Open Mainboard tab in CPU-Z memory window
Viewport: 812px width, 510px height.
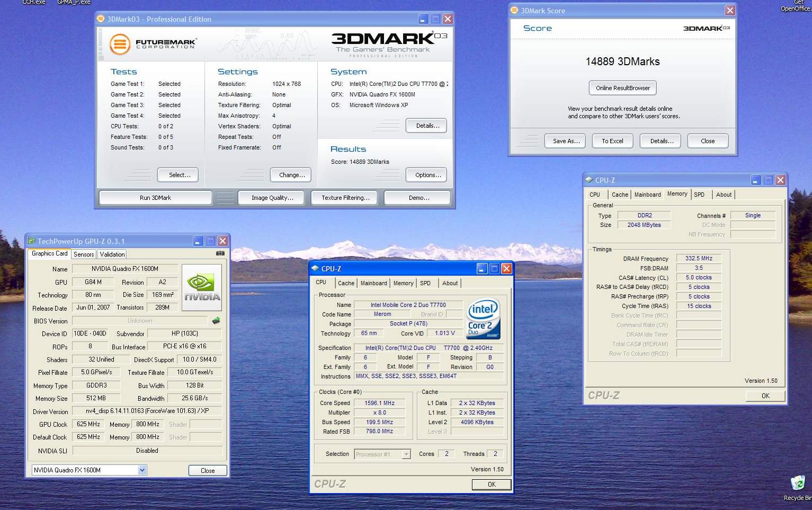[x=648, y=195]
